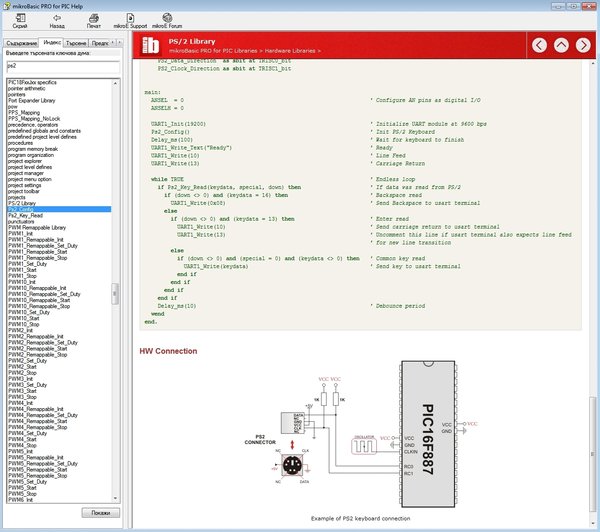The width and height of the screenshot is (600, 532).
Task: Print the page using the Печат icon
Action: coord(94,18)
